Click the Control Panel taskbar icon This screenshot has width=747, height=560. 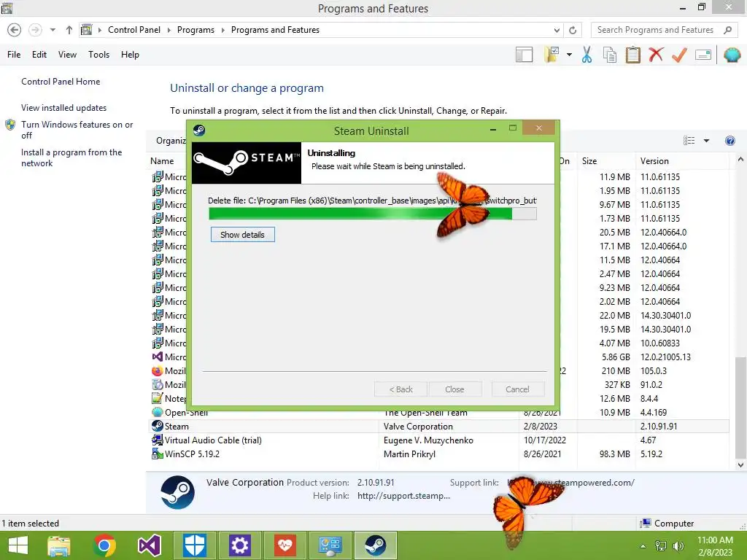(x=330, y=545)
